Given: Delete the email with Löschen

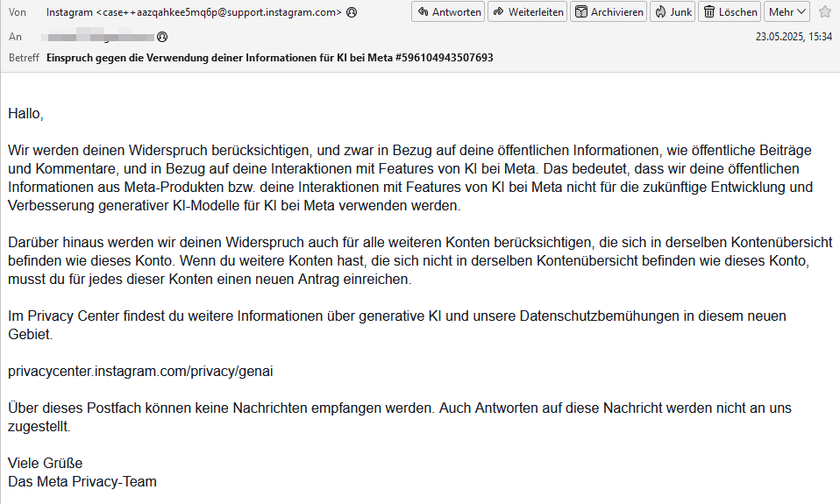Looking at the screenshot, I should (730, 11).
